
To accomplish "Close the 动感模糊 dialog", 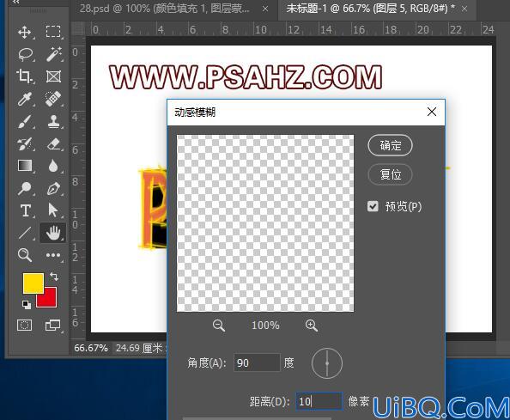I will (432, 112).
